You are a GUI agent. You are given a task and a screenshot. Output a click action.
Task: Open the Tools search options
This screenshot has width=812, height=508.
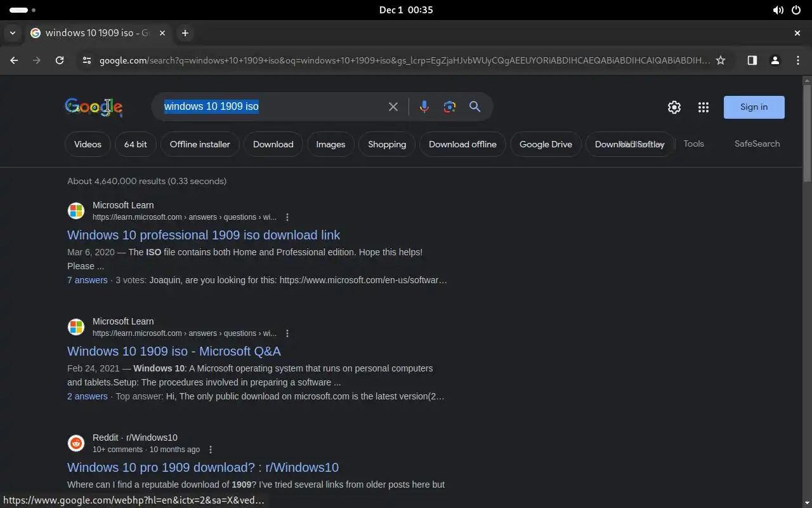[693, 144]
